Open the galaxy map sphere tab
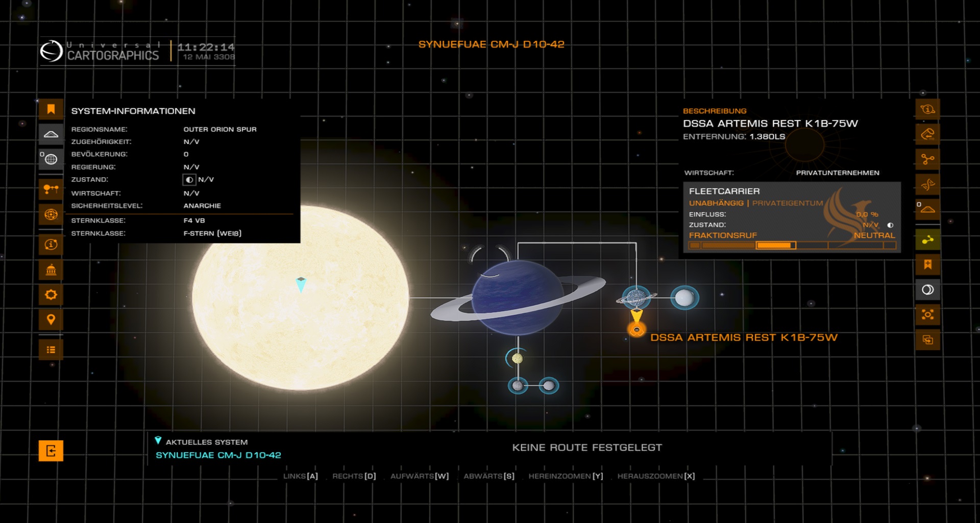 (x=51, y=215)
